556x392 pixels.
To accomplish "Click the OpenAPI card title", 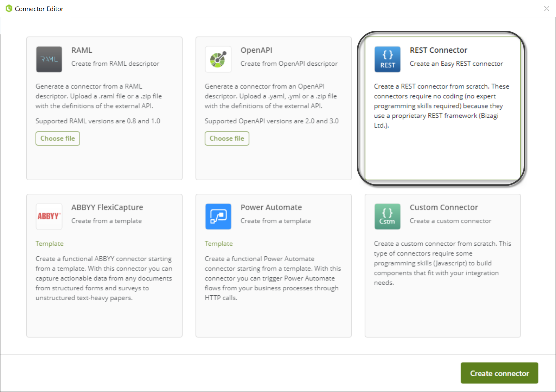I will click(256, 50).
